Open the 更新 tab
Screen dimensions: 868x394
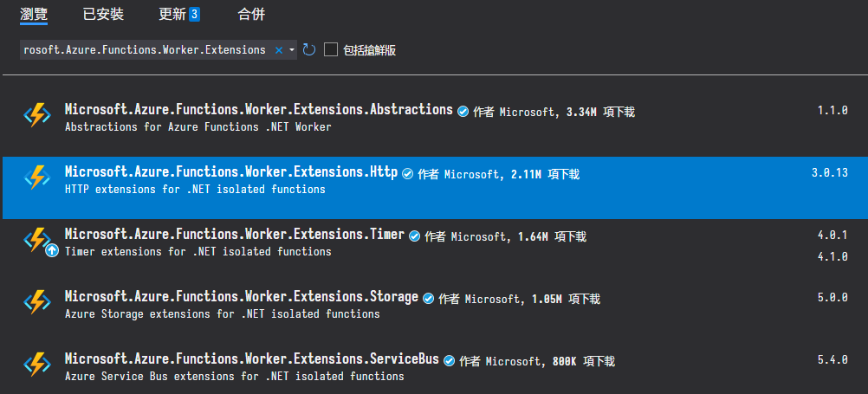coord(172,15)
